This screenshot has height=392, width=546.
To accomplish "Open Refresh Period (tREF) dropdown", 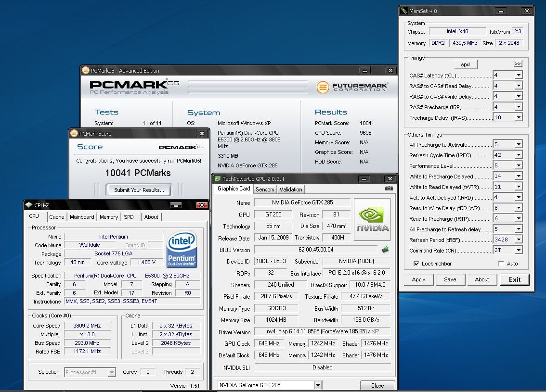I will click(519, 240).
